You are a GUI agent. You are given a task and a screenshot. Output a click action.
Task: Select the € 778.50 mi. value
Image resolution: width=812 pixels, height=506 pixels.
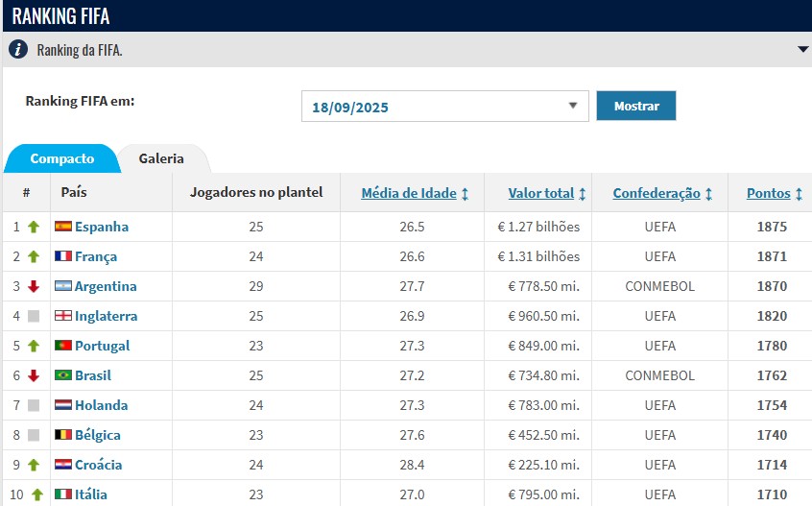544,286
